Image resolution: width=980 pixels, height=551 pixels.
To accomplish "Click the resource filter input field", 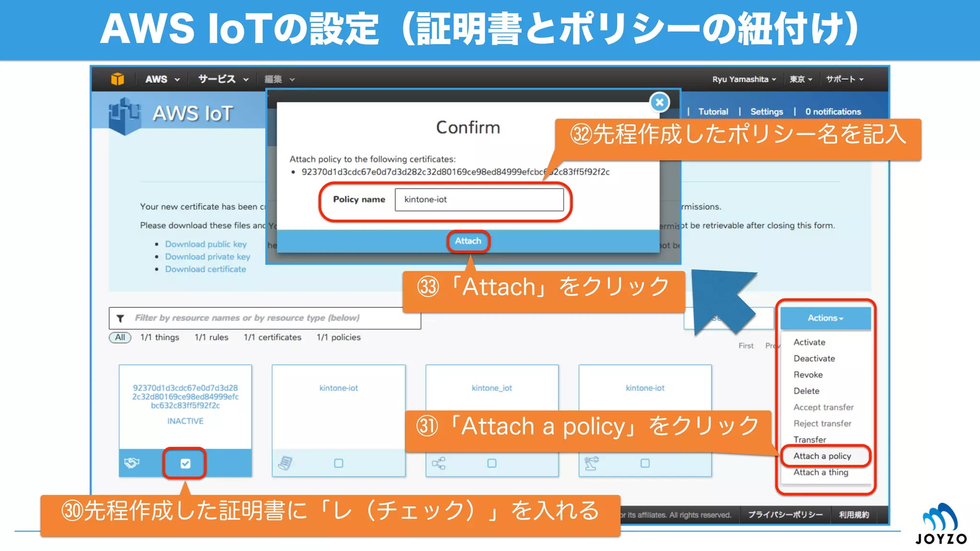I will click(x=265, y=318).
